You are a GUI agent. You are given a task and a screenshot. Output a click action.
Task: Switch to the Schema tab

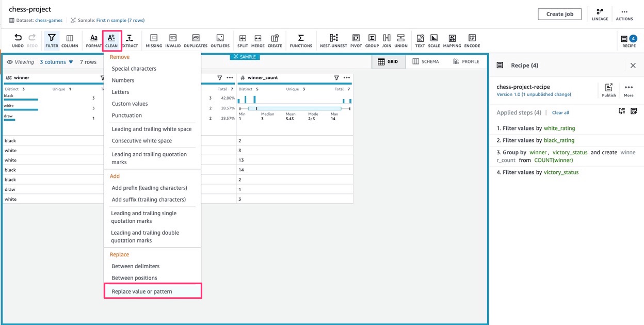tap(426, 61)
